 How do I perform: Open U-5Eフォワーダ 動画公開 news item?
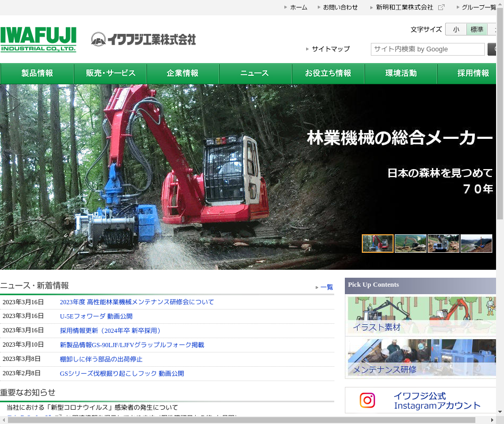click(96, 316)
